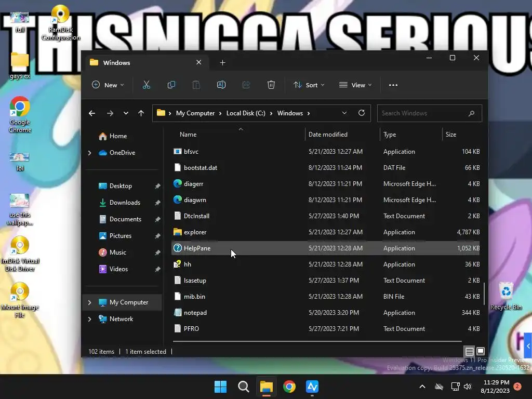Click the Delete trash icon
Image resolution: width=532 pixels, height=399 pixels.
(271, 85)
